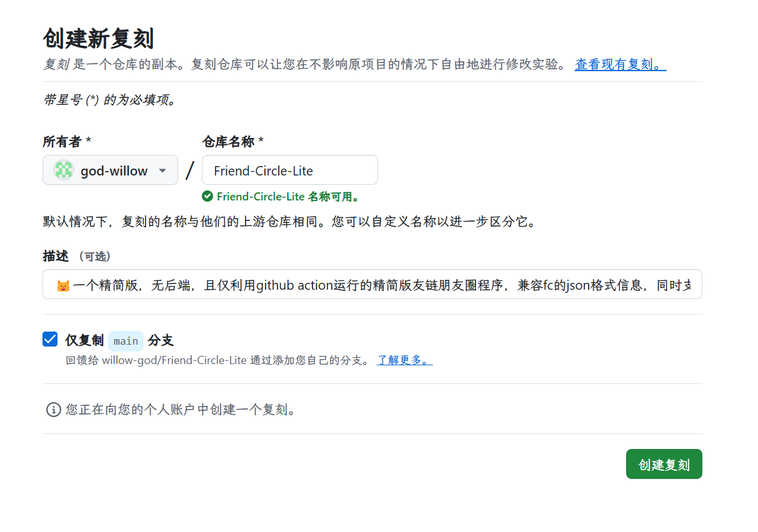
Task: Toggle the copy main branch only checkbox
Action: click(50, 340)
